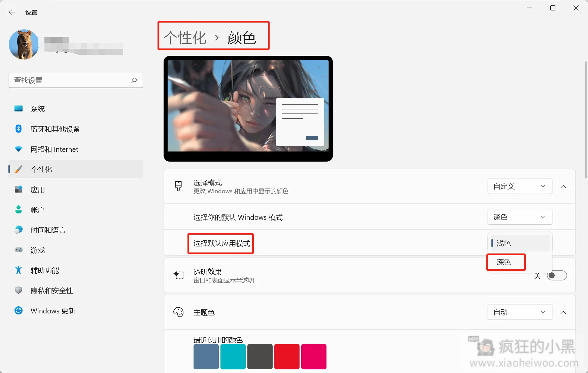
Task: Pick the red recent color swatch
Action: [287, 357]
